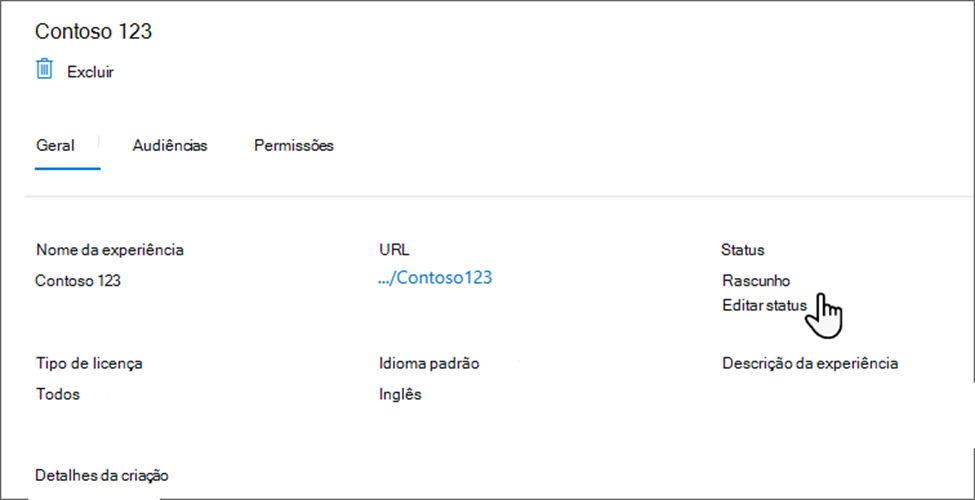The image size is (975, 500).
Task: Select the Tipo de licença label
Action: 89,363
